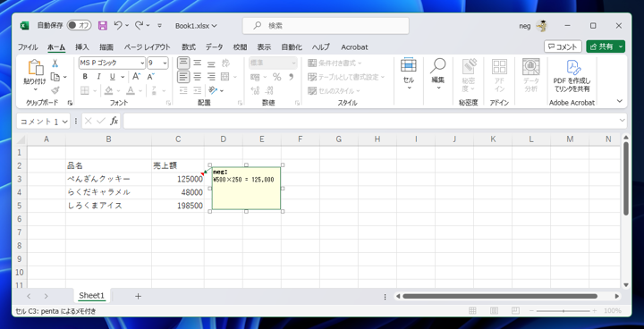
Task: Collapse the ribbon with chevron
Action: [x=620, y=101]
